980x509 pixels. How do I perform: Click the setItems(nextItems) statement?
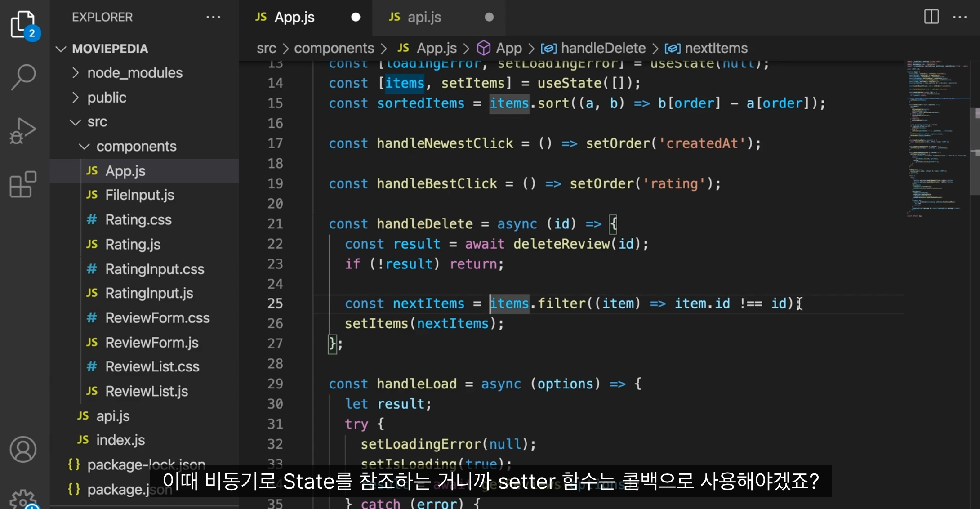click(424, 324)
